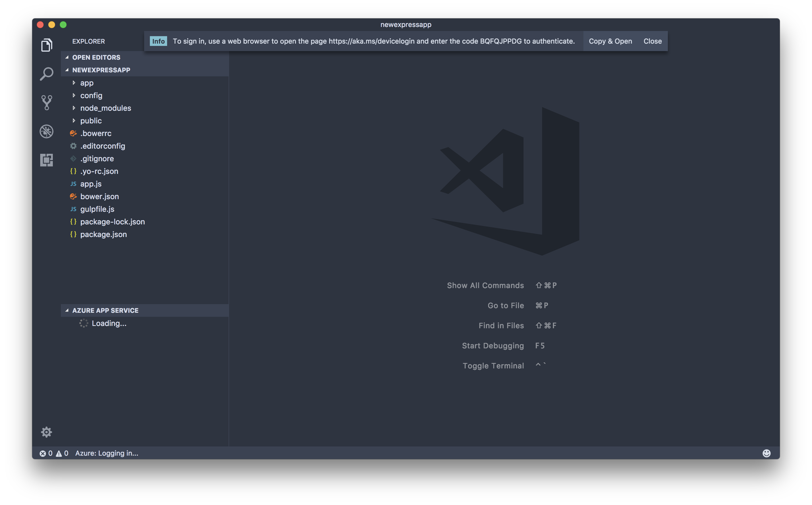Click the package-lock.json braces icon
Viewport: 812px width, 505px height.
click(x=73, y=222)
